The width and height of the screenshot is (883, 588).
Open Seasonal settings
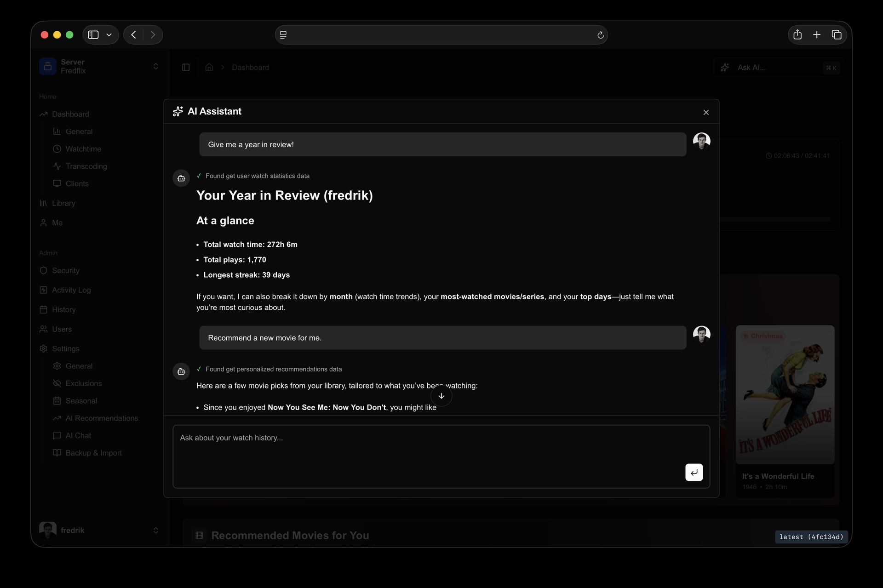(x=81, y=401)
